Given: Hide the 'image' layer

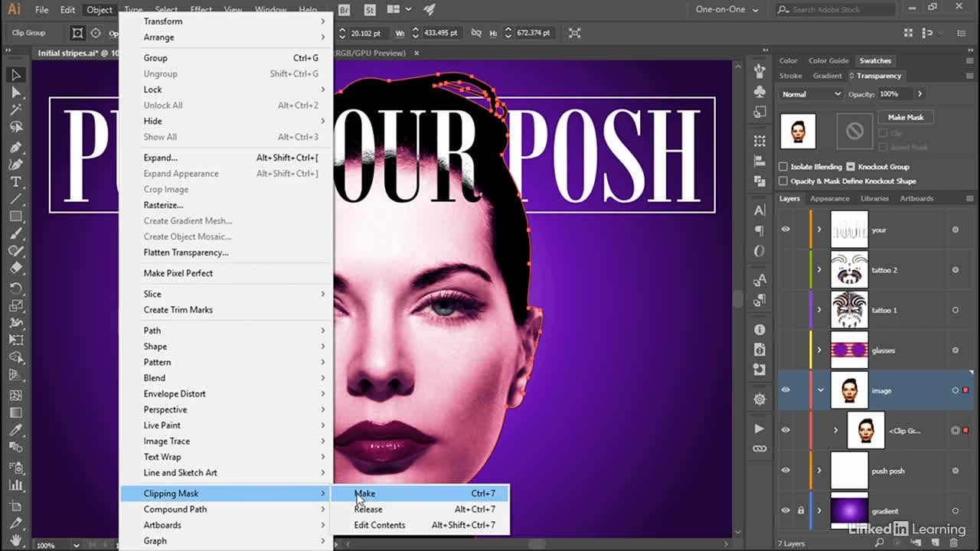Looking at the screenshot, I should 786,390.
